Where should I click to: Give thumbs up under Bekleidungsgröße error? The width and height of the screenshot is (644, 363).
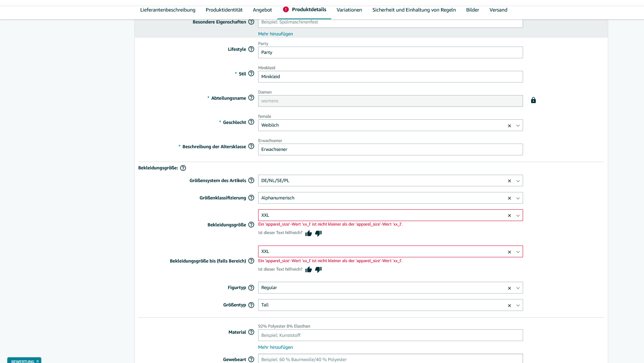click(309, 233)
